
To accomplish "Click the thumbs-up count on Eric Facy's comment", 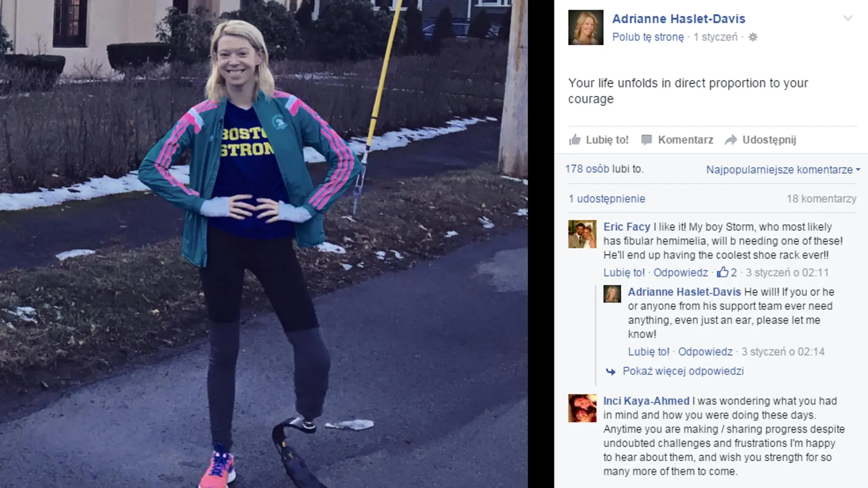I will pos(727,272).
